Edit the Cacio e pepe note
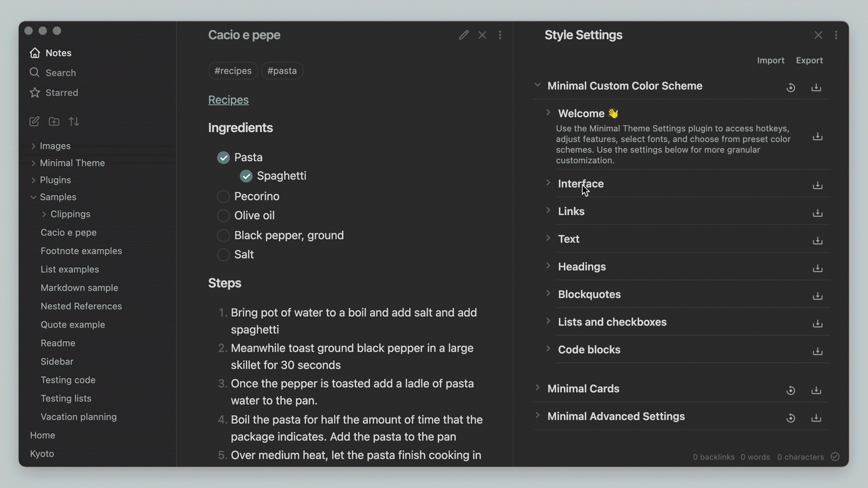 coord(464,35)
